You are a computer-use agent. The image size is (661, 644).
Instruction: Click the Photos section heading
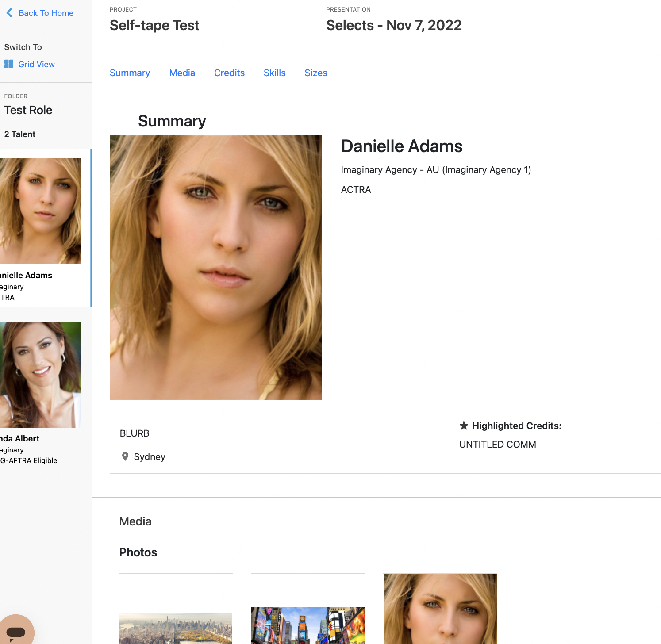pos(138,552)
